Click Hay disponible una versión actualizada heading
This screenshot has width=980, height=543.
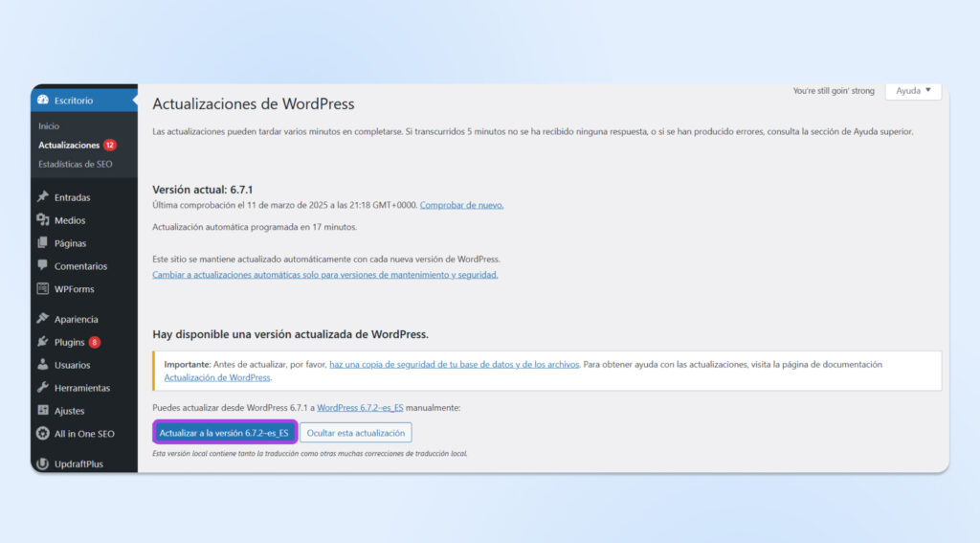click(x=291, y=334)
